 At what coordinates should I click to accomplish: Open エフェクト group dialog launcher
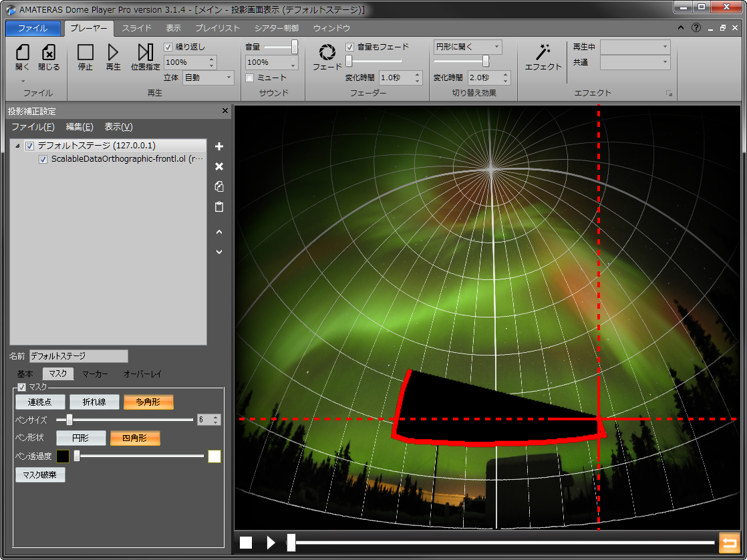click(669, 94)
